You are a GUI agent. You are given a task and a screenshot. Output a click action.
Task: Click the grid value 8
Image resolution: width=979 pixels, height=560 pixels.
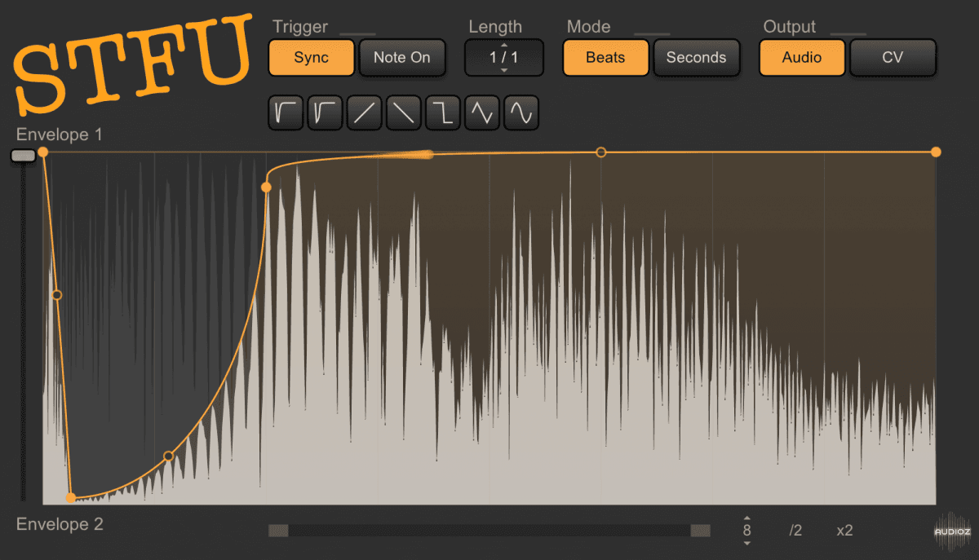(x=746, y=531)
